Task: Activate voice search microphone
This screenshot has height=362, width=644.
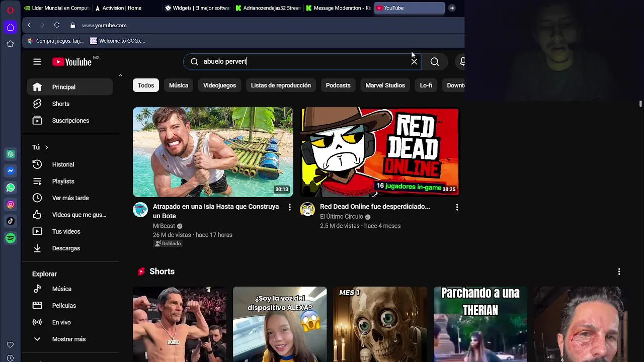Action: (461, 61)
